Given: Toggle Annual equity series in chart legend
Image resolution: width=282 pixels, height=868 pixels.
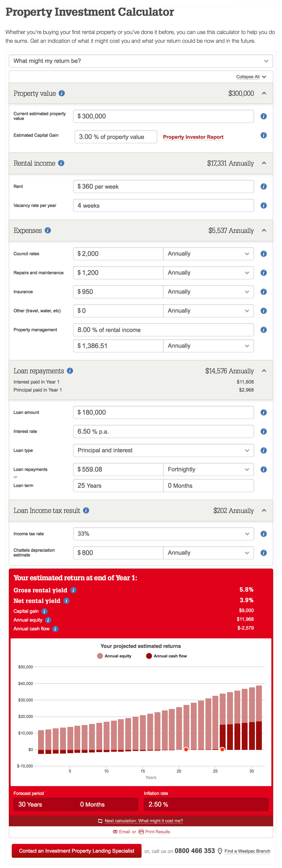Looking at the screenshot, I should coord(114,656).
